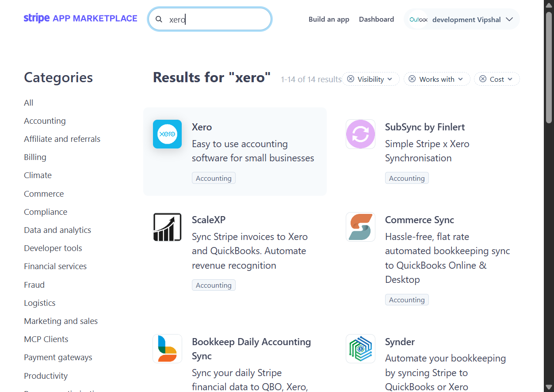This screenshot has width=554, height=392.
Task: Select the Compliance category
Action: [46, 212]
